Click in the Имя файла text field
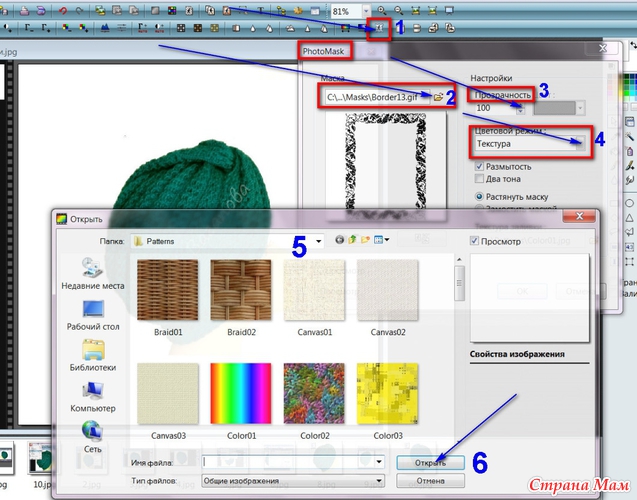The width and height of the screenshot is (637, 500). pos(288,462)
